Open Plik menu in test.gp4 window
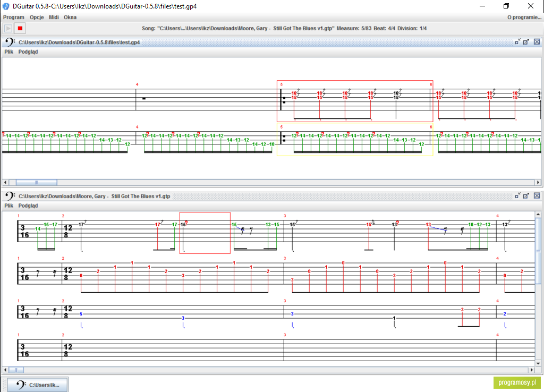The image size is (544, 392). coord(8,52)
